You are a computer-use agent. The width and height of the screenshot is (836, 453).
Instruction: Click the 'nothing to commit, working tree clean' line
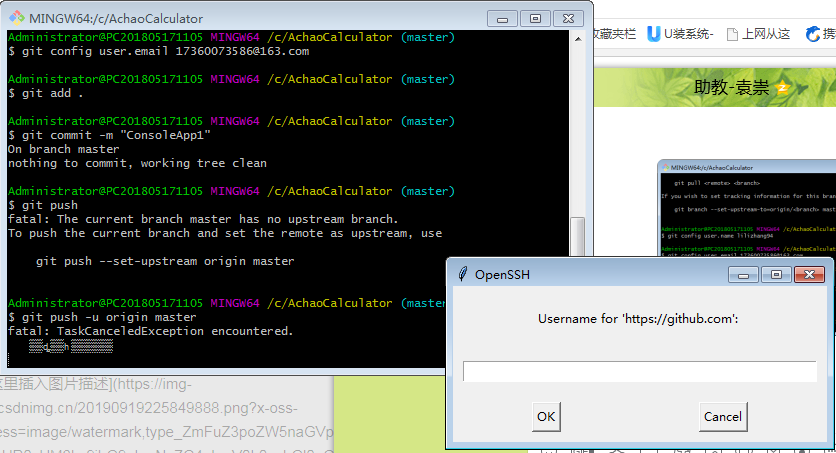pos(137,163)
